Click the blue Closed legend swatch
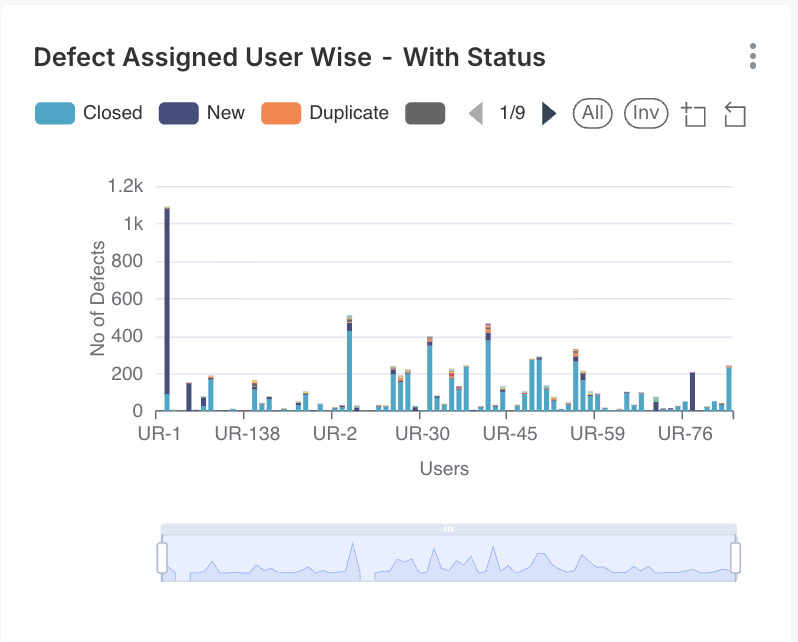This screenshot has height=642, width=798. tap(54, 113)
